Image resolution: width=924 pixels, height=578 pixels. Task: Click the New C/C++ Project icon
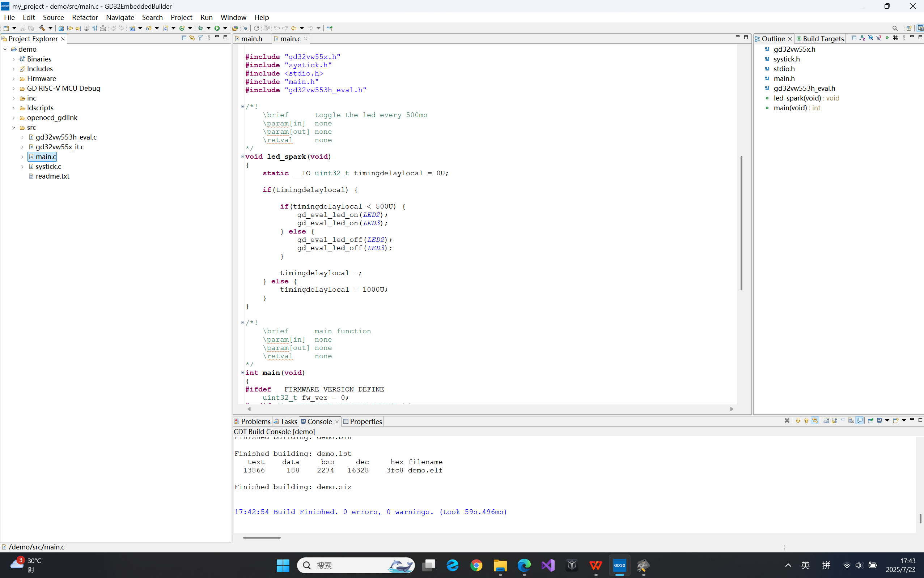(x=132, y=28)
